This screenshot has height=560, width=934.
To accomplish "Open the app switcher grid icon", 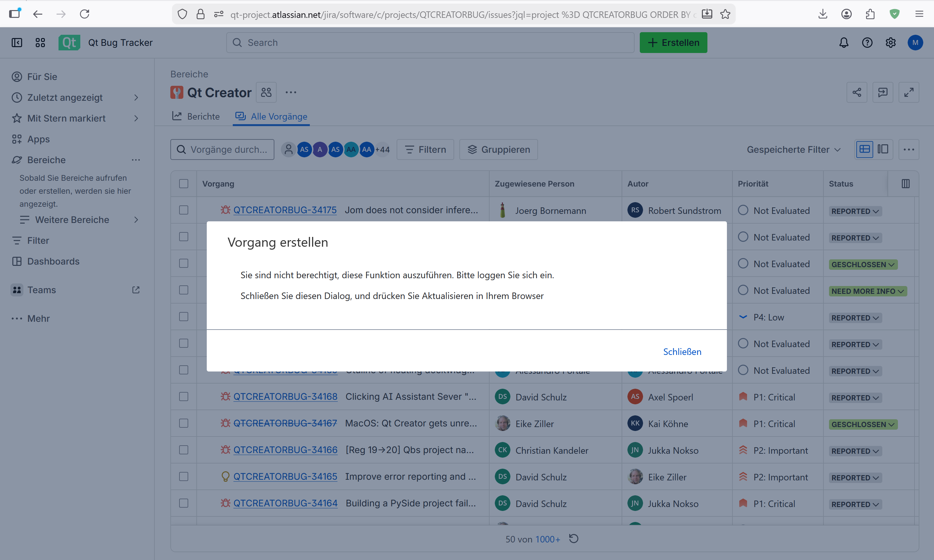I will click(40, 43).
